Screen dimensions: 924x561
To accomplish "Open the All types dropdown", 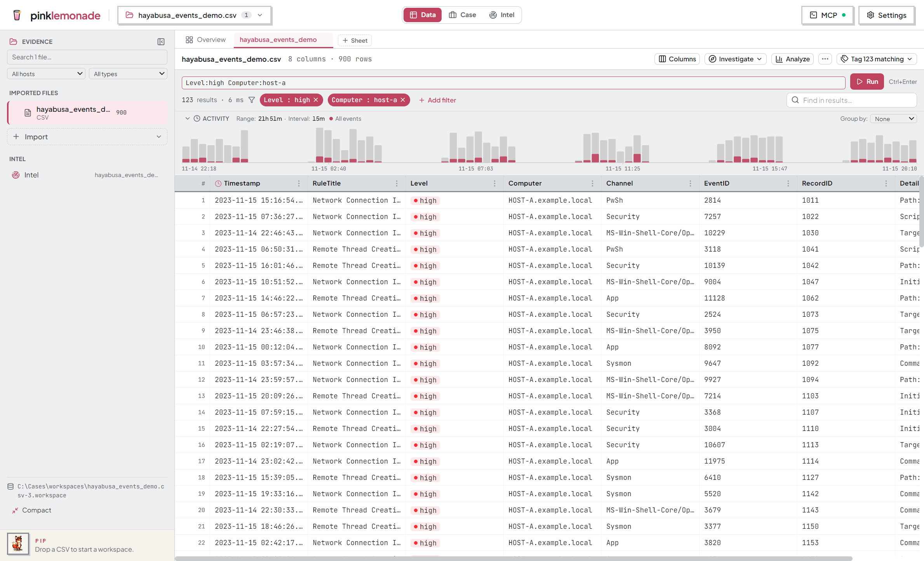I will [x=128, y=74].
